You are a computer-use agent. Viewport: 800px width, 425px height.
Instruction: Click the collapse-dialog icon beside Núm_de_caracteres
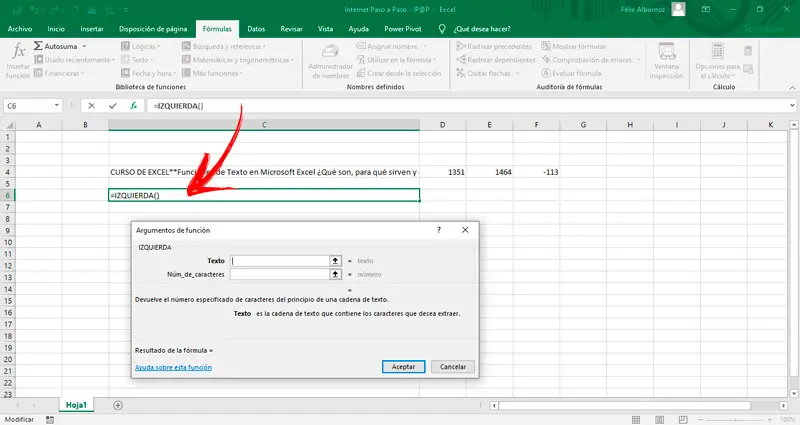[x=335, y=273]
